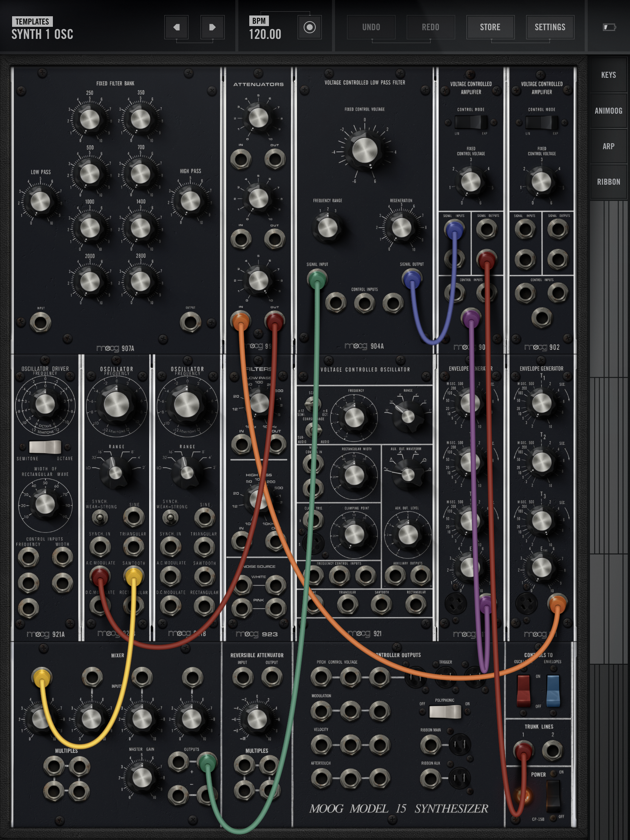This screenshot has height=840, width=630.
Task: Click the Store button
Action: [490, 27]
